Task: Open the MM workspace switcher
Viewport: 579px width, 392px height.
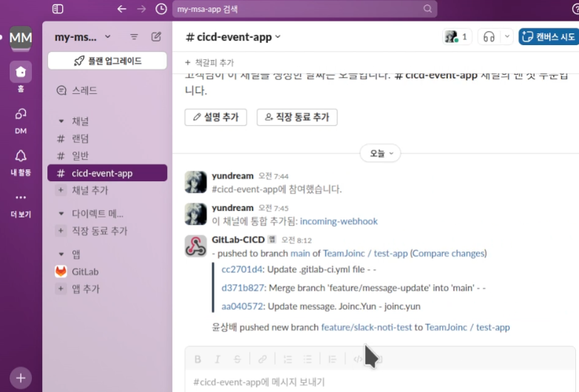Action: [21, 38]
